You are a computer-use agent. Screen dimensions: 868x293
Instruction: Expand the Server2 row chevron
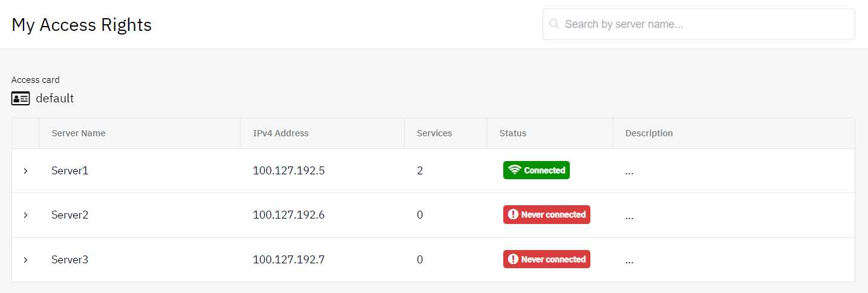point(25,215)
